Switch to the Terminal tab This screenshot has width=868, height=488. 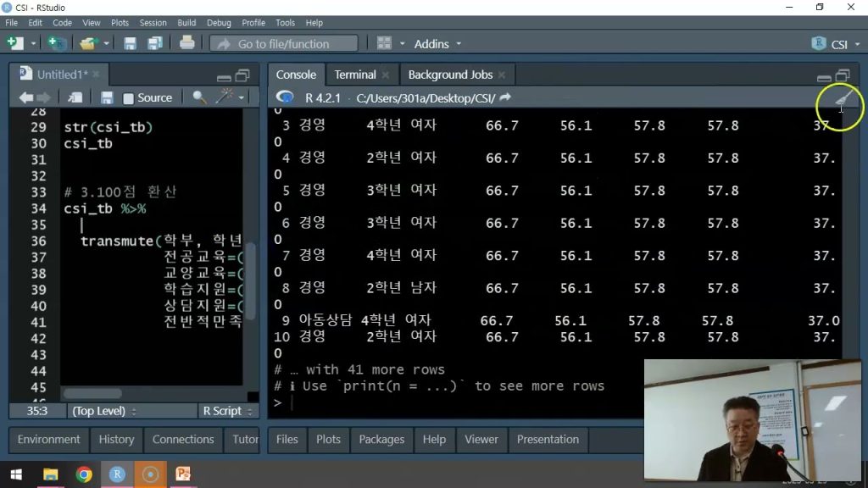point(354,75)
